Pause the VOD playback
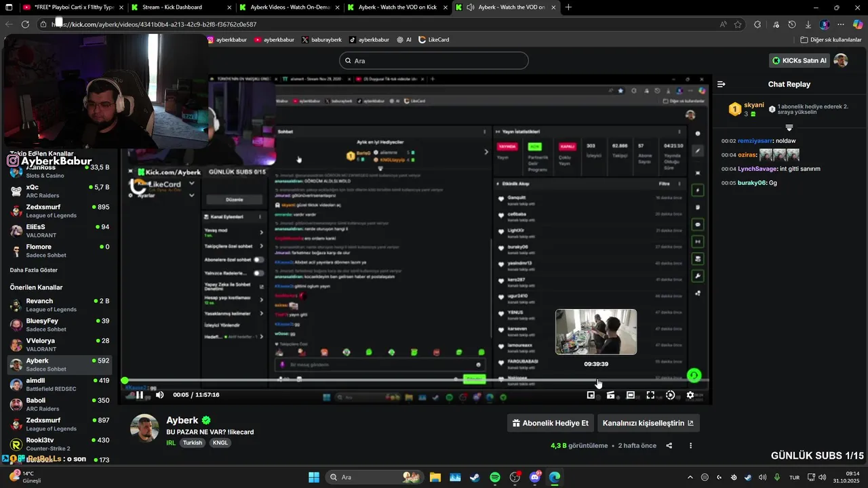This screenshot has height=488, width=868. [x=139, y=395]
